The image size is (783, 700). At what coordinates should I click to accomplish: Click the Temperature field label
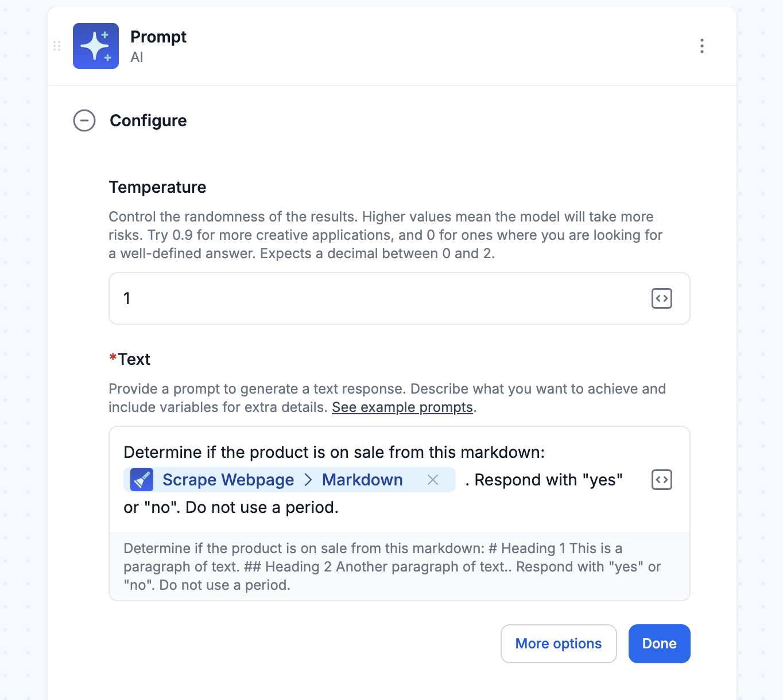coord(157,187)
